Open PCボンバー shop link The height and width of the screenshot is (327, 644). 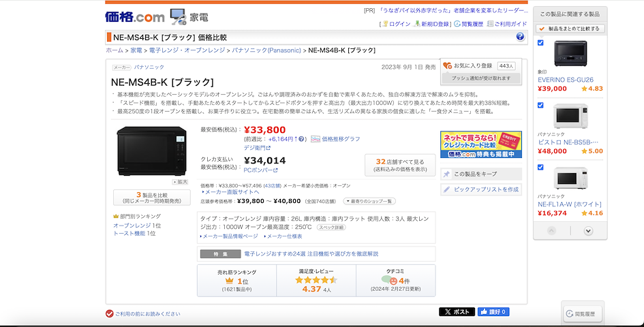click(261, 170)
